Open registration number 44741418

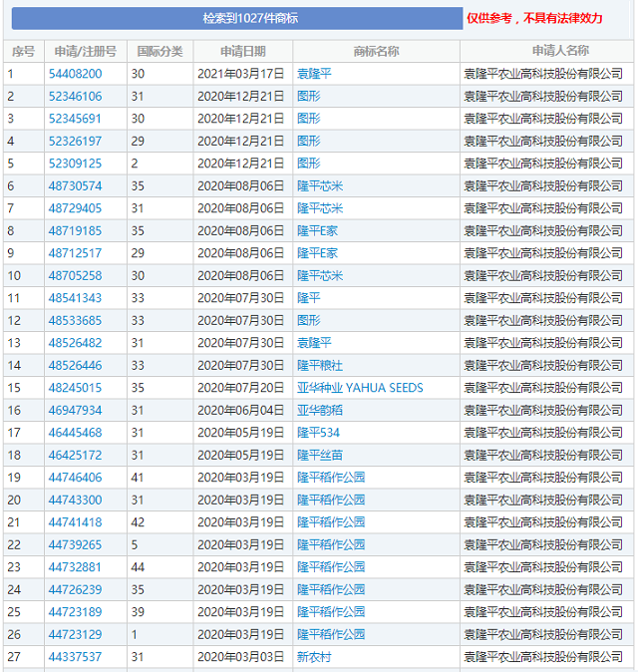click(x=75, y=522)
